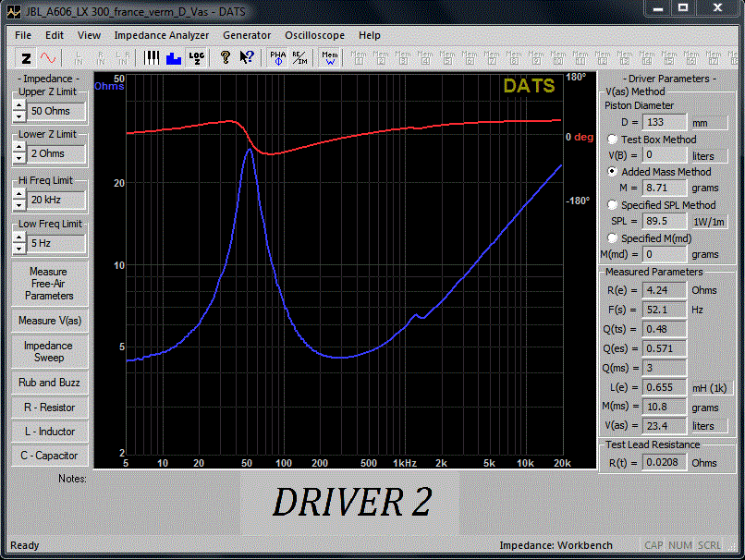Click the R - Resistor button
Image resolution: width=745 pixels, height=560 pixels.
coord(49,407)
